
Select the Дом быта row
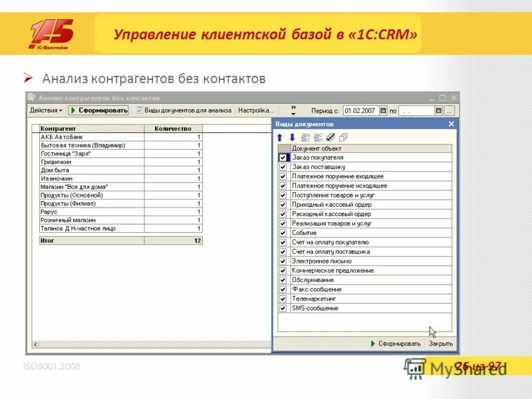pyautogui.click(x=121, y=170)
